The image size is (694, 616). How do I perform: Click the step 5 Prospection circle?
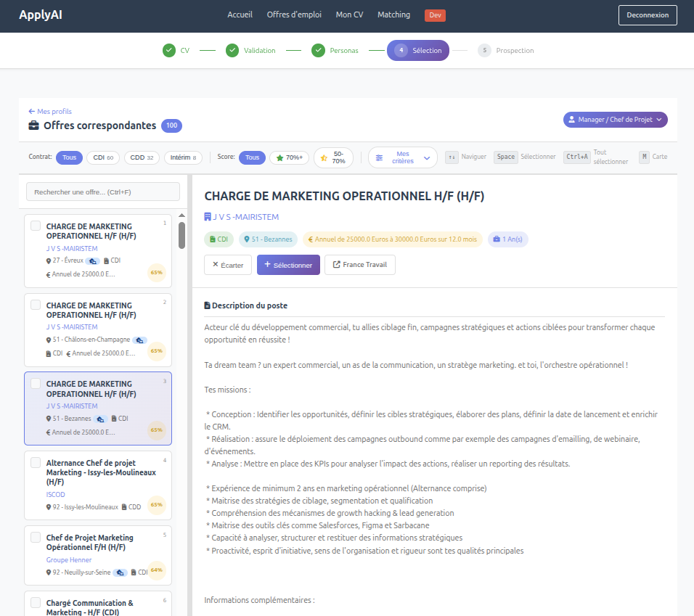tap(484, 51)
